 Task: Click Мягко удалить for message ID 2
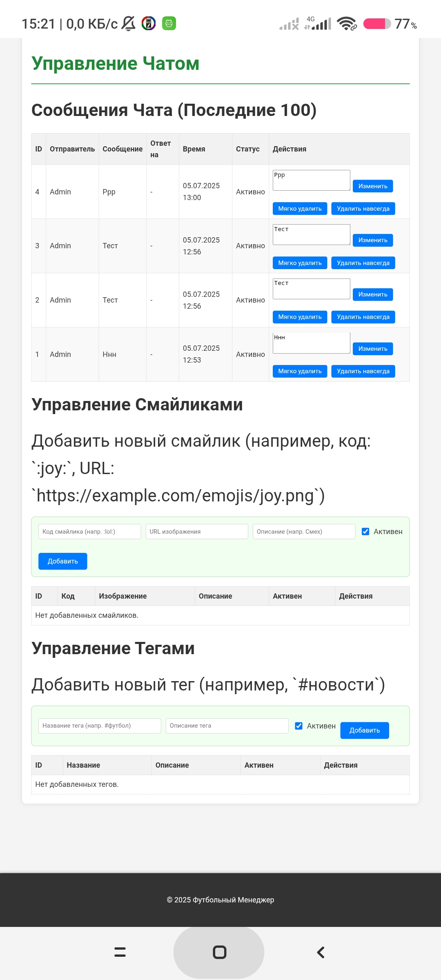click(300, 317)
